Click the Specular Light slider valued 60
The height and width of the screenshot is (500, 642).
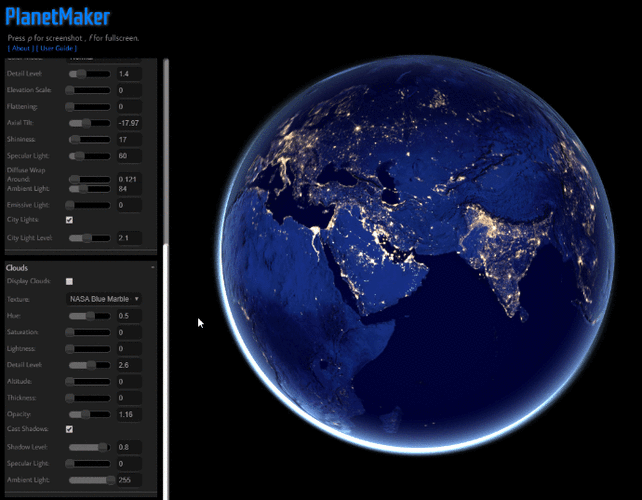pos(89,156)
